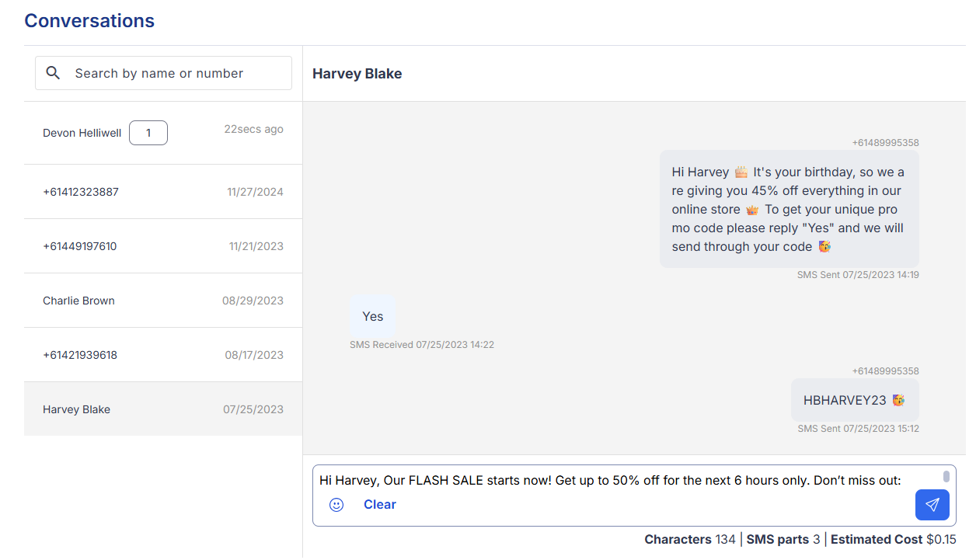The width and height of the screenshot is (976, 560).
Task: Open the emoji picker smiley icon
Action: pyautogui.click(x=336, y=505)
